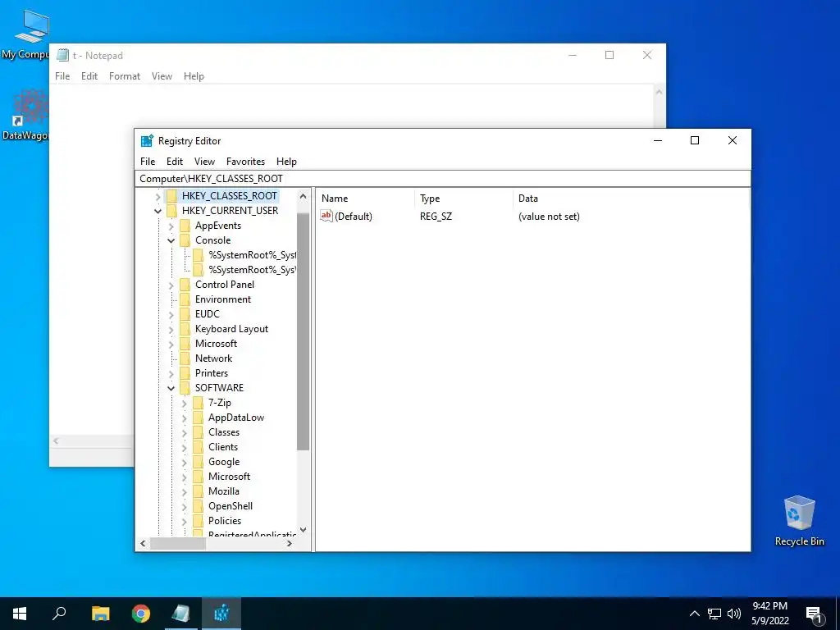Click the network icon in system tray
The height and width of the screenshot is (630, 840).
[714, 614]
